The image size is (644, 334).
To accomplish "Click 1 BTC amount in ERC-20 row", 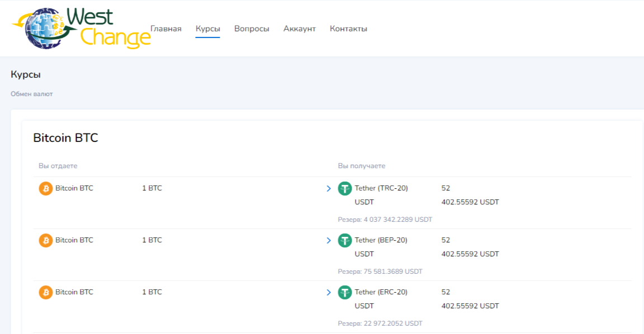I will (x=152, y=292).
